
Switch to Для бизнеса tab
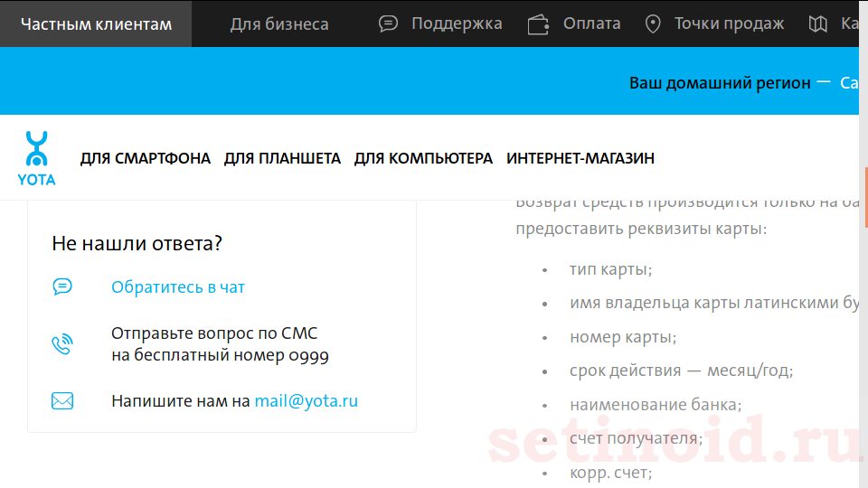click(x=279, y=23)
